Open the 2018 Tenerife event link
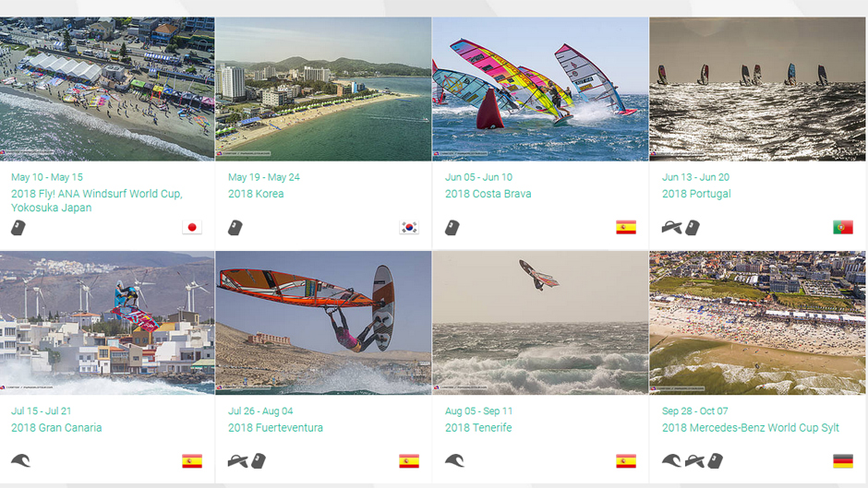This screenshot has width=868, height=488. (478, 428)
